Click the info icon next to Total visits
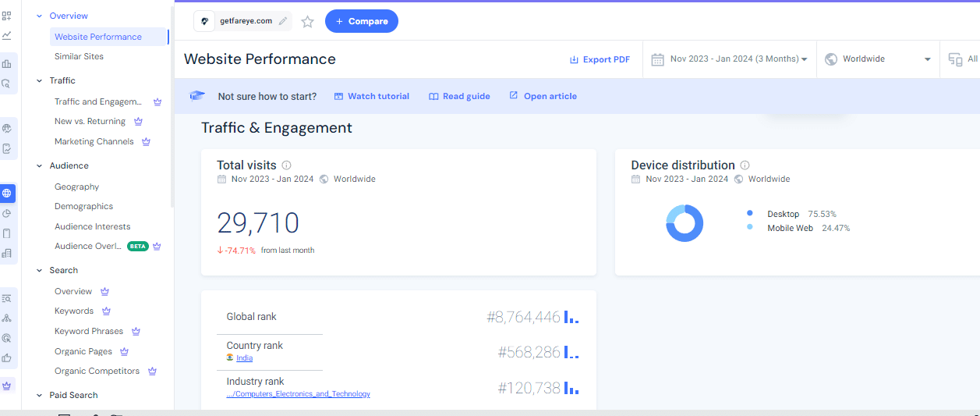Screen dimensions: 980x416 tap(286, 165)
